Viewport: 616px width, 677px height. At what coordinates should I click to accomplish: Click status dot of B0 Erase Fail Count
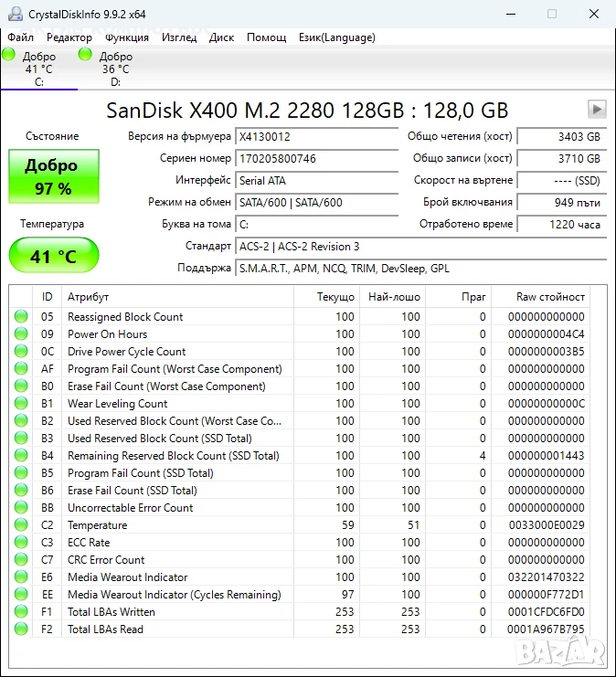(21, 386)
